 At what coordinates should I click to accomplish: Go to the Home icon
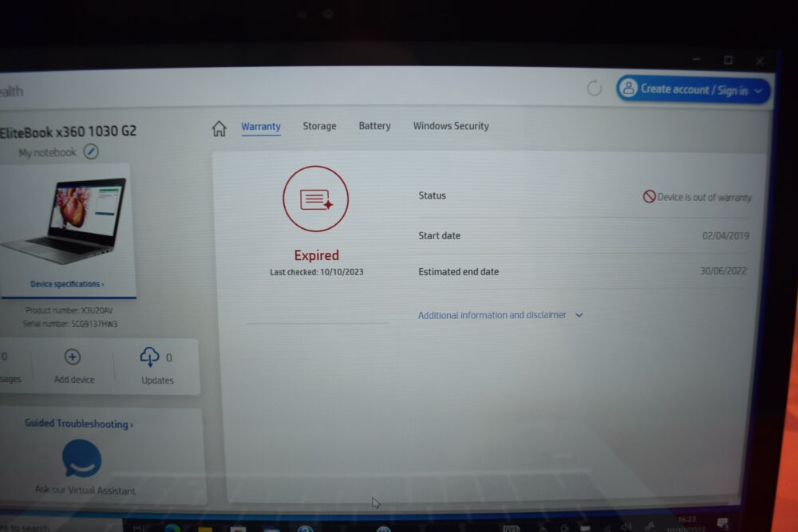pyautogui.click(x=219, y=128)
